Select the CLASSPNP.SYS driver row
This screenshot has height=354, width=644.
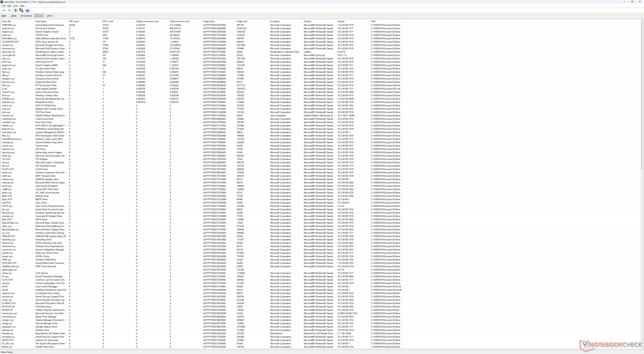[x=202, y=42]
